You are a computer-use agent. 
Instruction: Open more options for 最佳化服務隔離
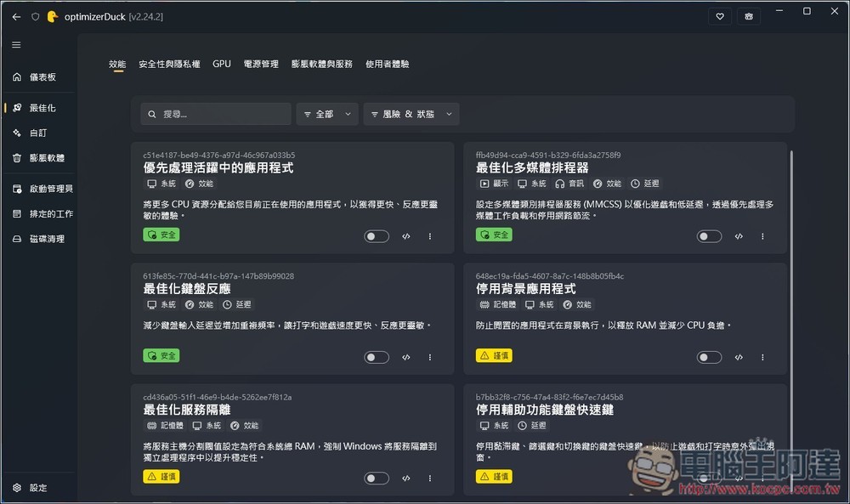(x=430, y=478)
